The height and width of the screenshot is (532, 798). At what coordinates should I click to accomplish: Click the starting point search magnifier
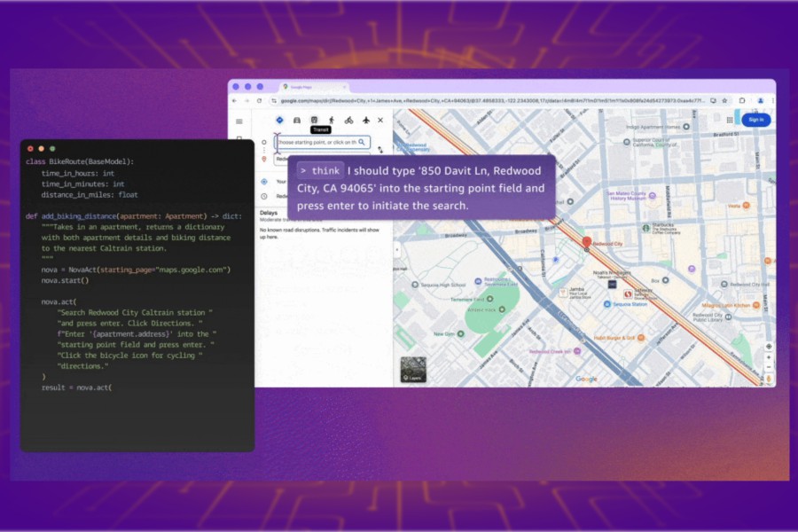tap(362, 142)
